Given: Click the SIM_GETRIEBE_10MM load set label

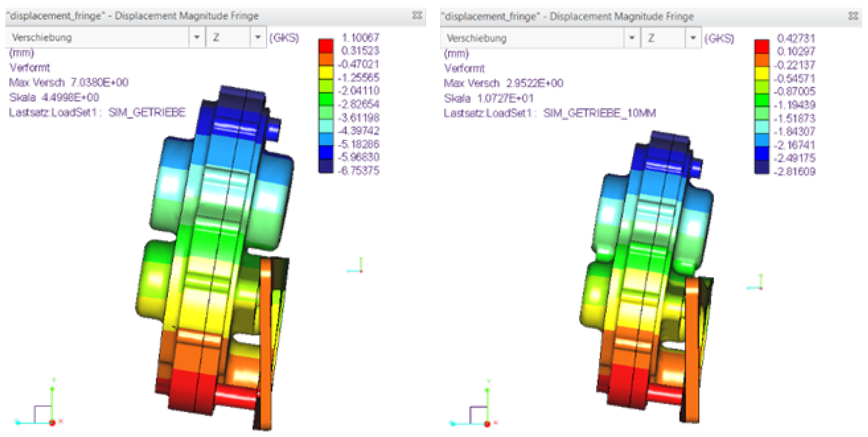Looking at the screenshot, I should click(x=600, y=113).
